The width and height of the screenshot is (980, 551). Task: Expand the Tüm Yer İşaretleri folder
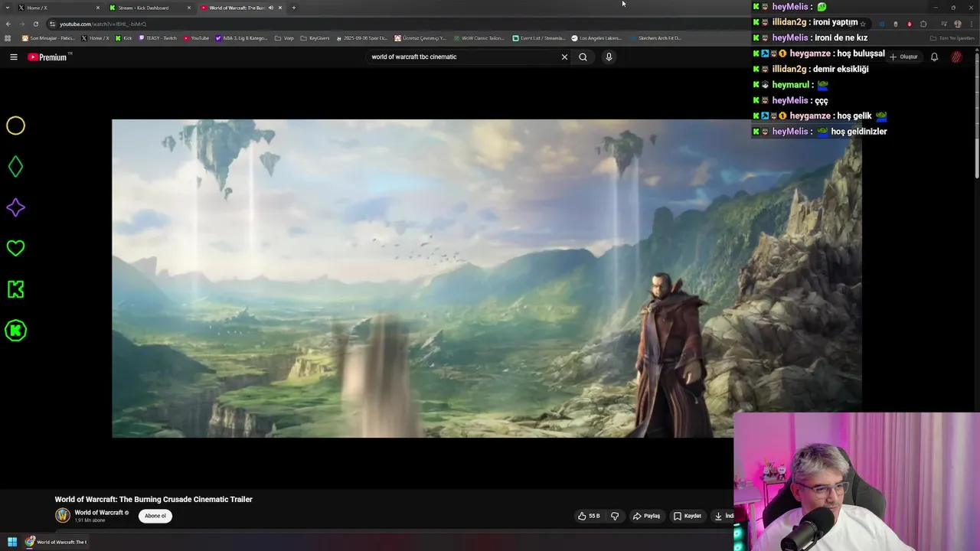pyautogui.click(x=952, y=38)
